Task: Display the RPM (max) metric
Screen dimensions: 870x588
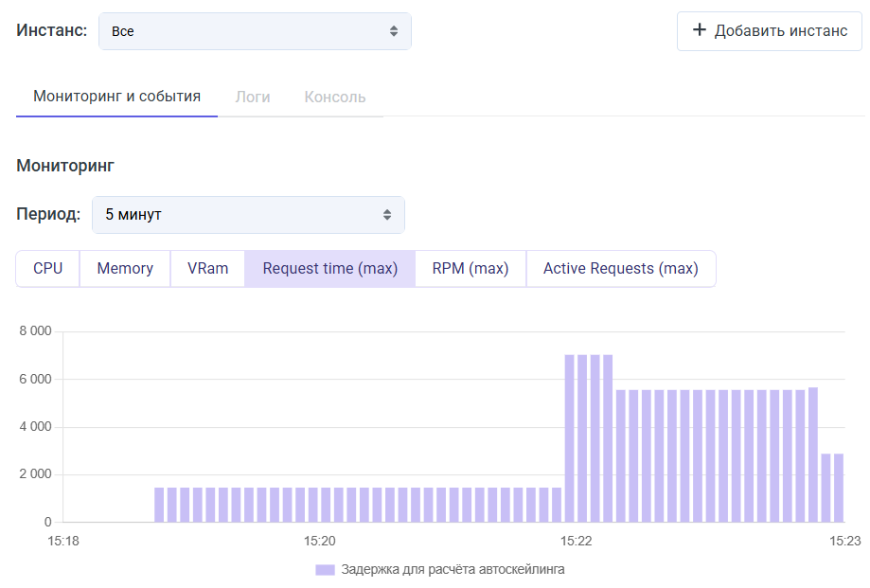Action: [471, 268]
